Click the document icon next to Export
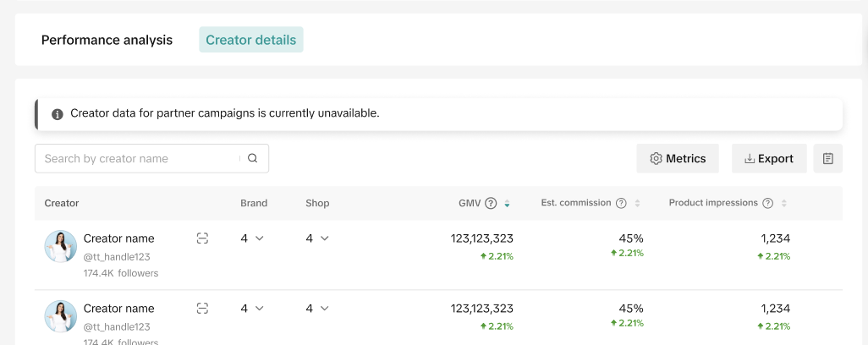 tap(827, 158)
